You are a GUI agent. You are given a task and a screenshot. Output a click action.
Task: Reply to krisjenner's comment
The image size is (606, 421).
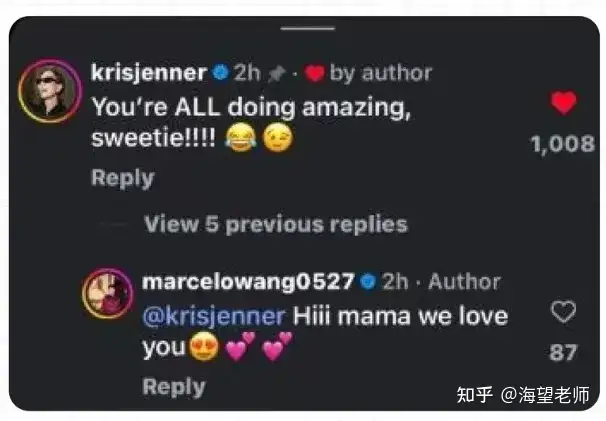(123, 179)
